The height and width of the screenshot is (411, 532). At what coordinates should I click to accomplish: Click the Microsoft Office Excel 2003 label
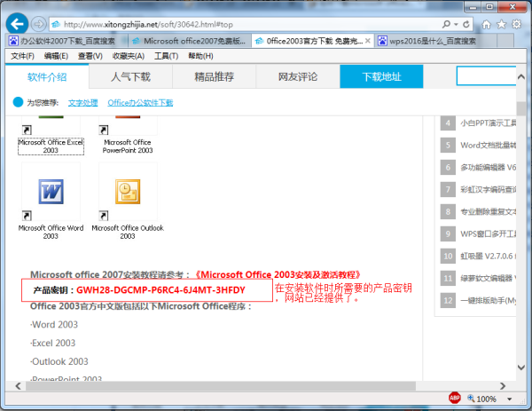(x=51, y=146)
